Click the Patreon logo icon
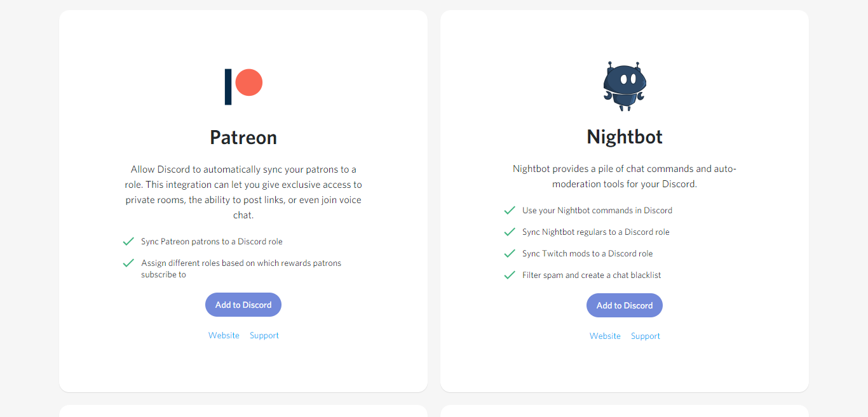This screenshot has height=417, width=868. [243, 87]
